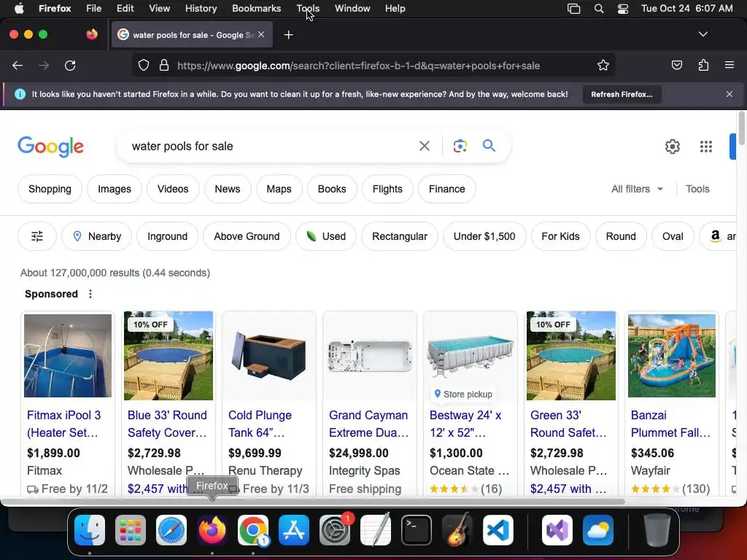Open Bestway 24' x 12' listing
747x560 pixels.
[465, 424]
